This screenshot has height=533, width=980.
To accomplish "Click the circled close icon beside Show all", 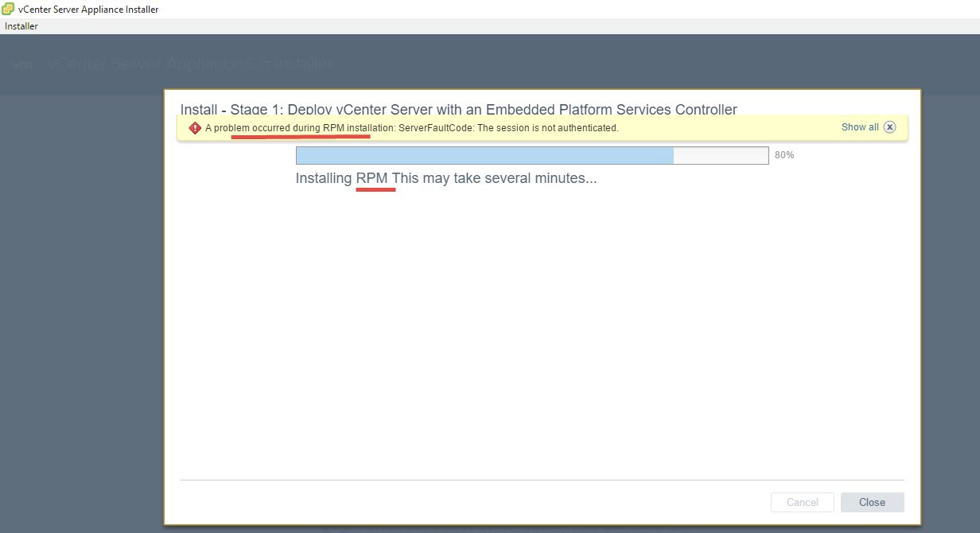I will (889, 126).
